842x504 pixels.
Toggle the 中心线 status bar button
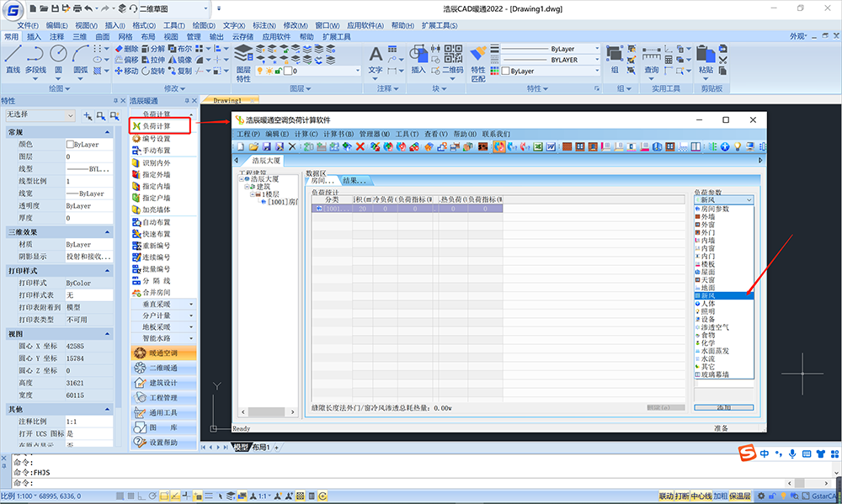(x=701, y=496)
